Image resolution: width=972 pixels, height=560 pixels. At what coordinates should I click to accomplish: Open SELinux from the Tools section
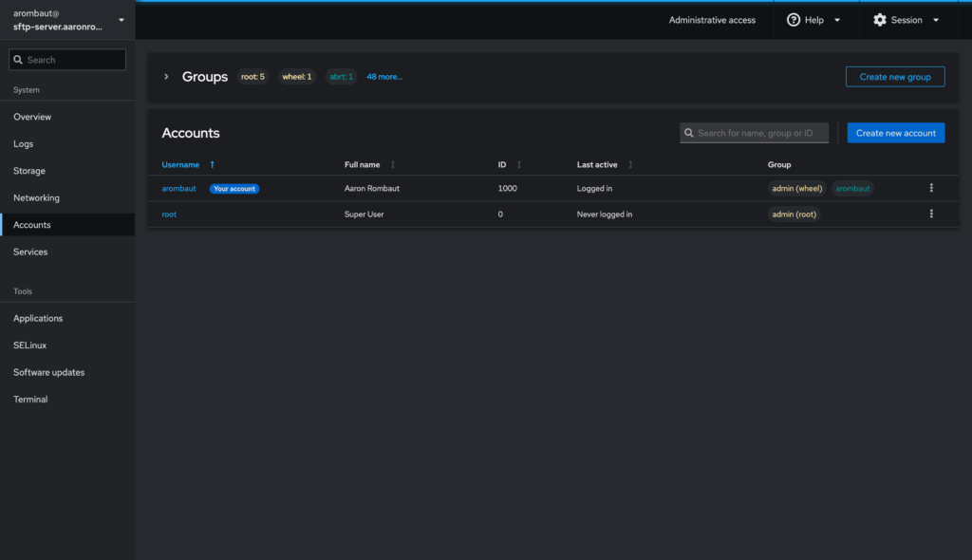coord(29,345)
